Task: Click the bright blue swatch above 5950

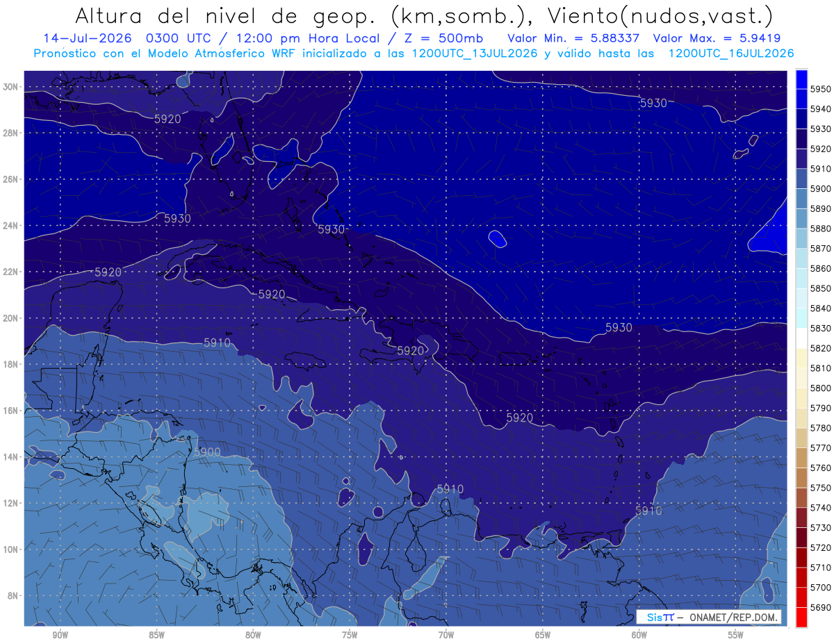Action: [x=801, y=79]
